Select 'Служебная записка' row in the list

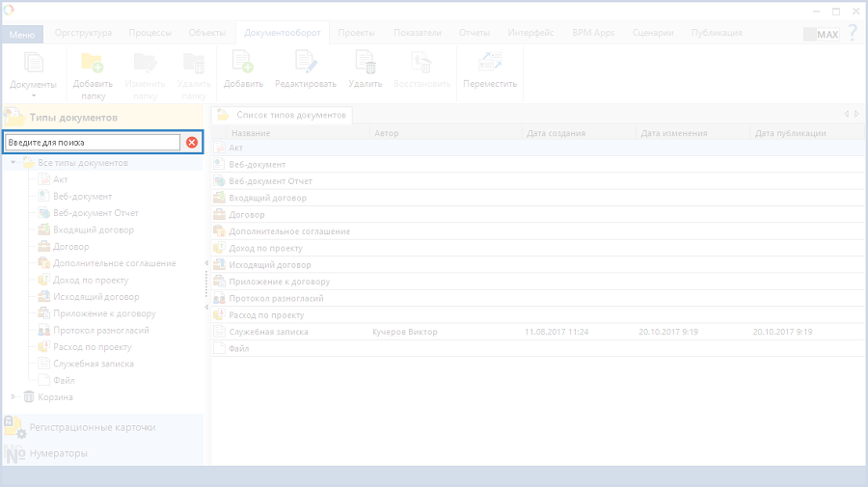[x=268, y=332]
